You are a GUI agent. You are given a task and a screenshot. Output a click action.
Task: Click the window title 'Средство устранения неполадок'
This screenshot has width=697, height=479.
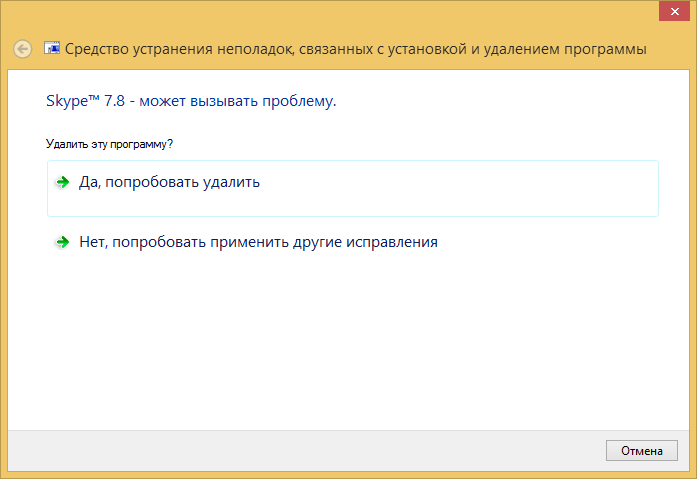click(x=356, y=49)
